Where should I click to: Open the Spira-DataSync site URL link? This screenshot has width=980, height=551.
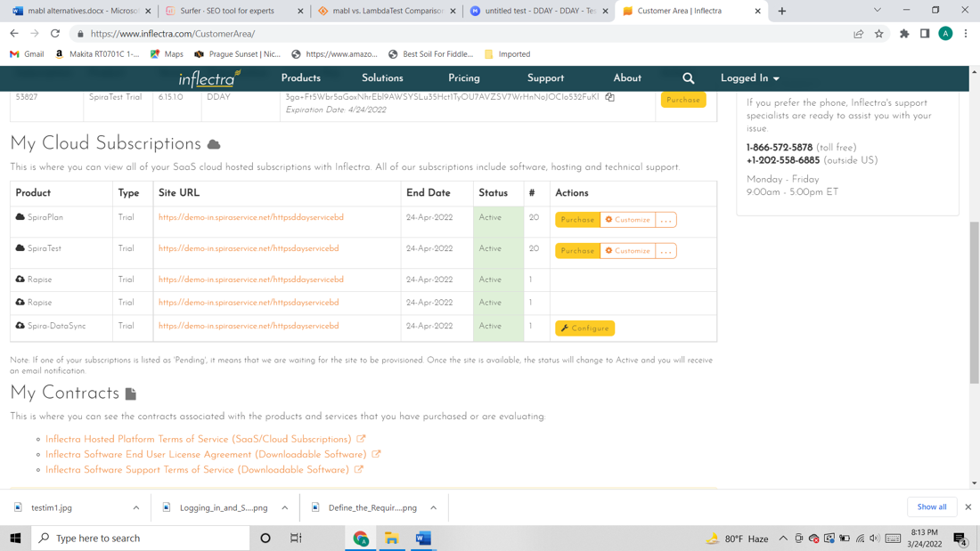click(x=249, y=326)
